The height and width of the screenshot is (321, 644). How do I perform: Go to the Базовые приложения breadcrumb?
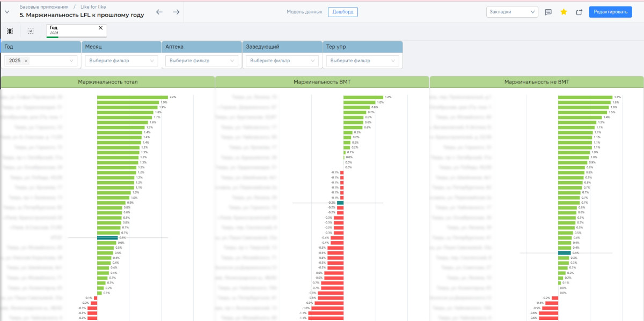tap(44, 6)
